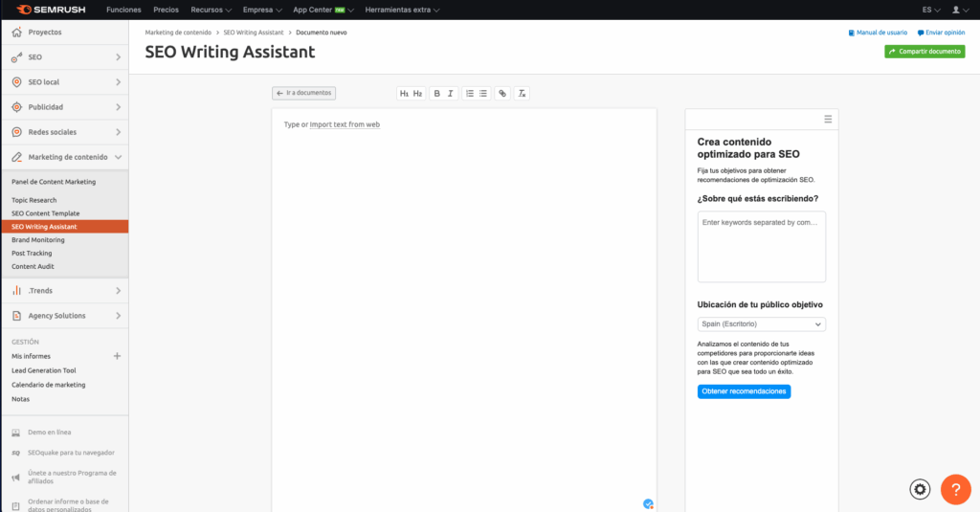980x512 pixels.
Task: Open Topic Research in sidebar
Action: [33, 200]
